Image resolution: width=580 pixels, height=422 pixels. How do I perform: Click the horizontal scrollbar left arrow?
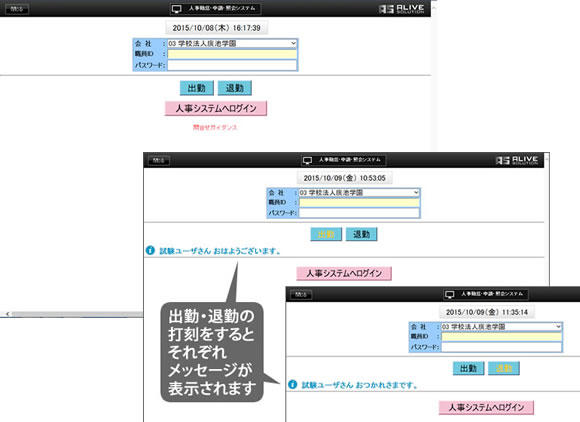click(7, 314)
